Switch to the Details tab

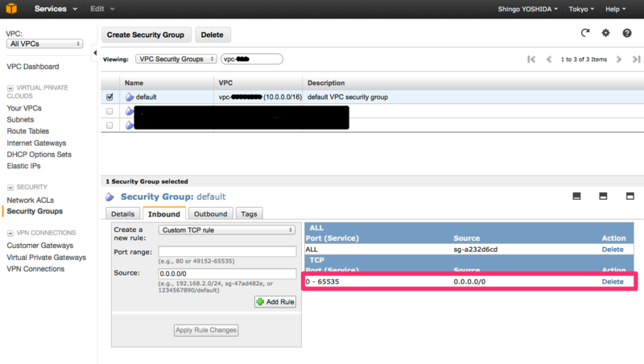click(123, 214)
